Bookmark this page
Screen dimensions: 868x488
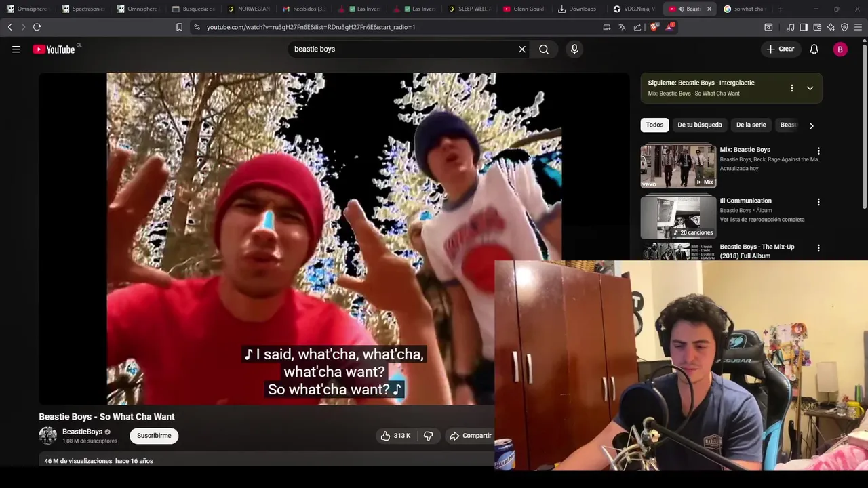pyautogui.click(x=179, y=27)
